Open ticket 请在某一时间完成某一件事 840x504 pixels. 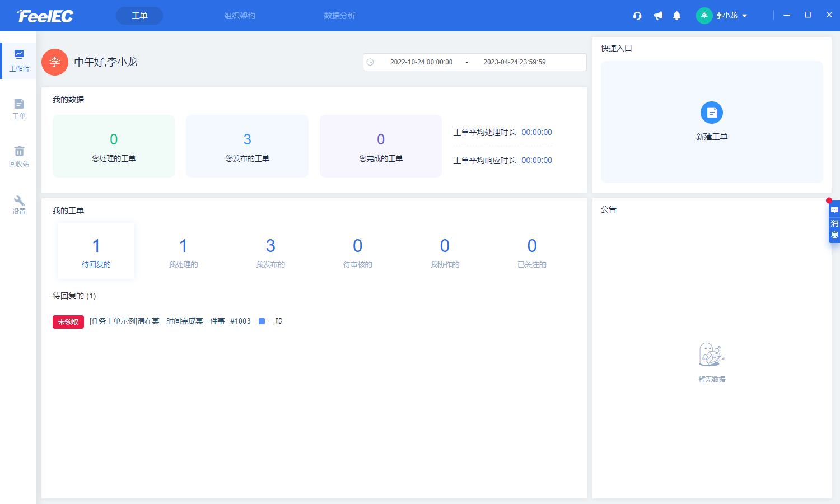tap(157, 321)
